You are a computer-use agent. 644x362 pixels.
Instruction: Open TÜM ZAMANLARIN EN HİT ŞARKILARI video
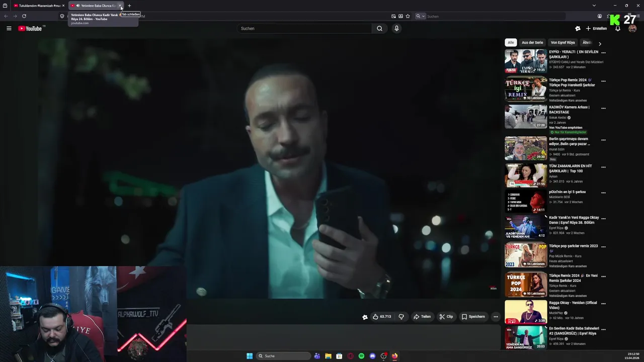tap(526, 175)
